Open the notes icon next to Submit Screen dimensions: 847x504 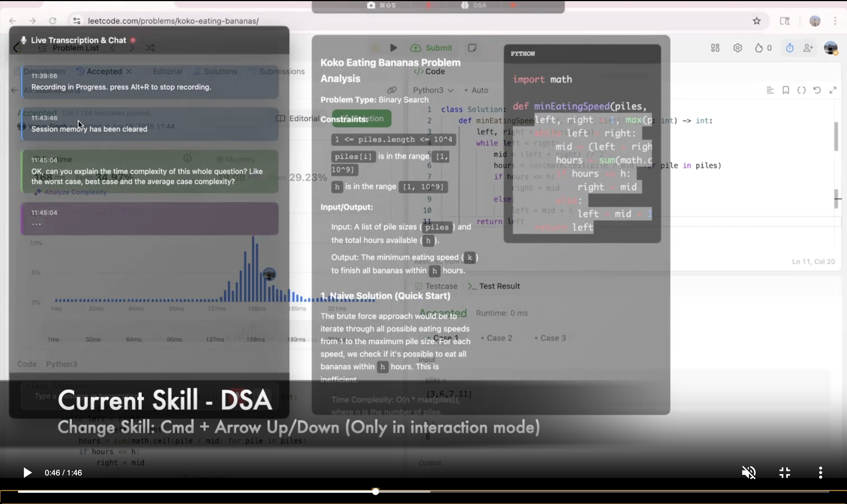point(472,48)
